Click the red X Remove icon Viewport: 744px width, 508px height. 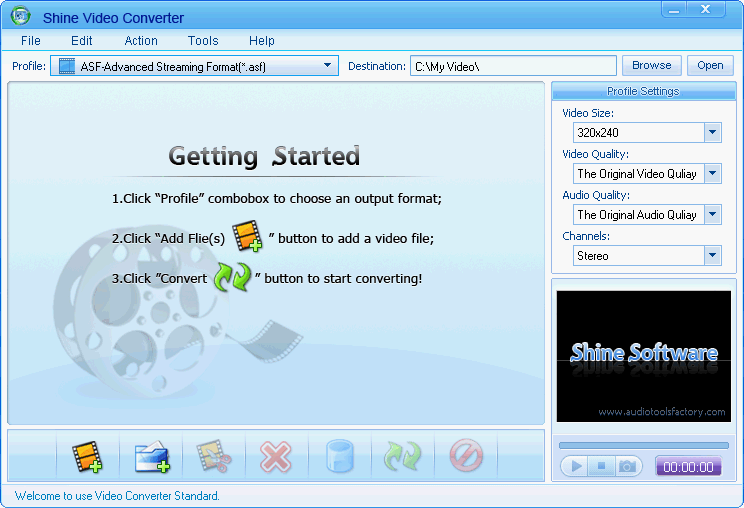pos(276,457)
